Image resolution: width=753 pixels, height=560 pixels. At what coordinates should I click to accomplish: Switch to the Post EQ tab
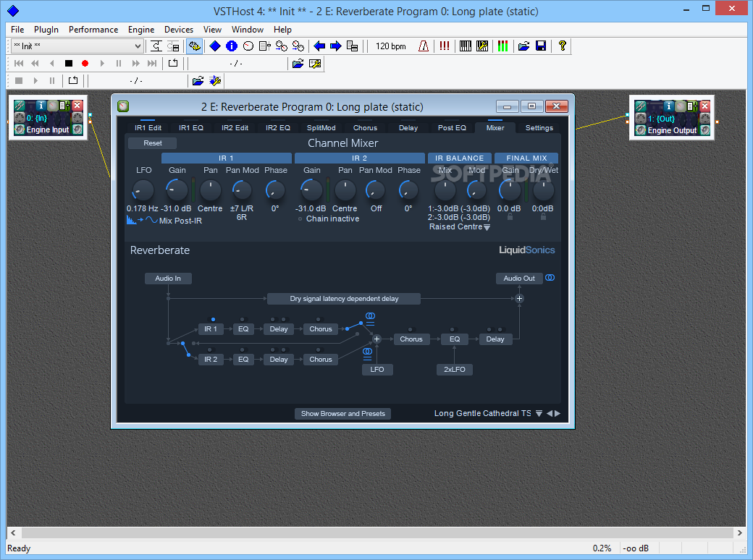pos(452,127)
